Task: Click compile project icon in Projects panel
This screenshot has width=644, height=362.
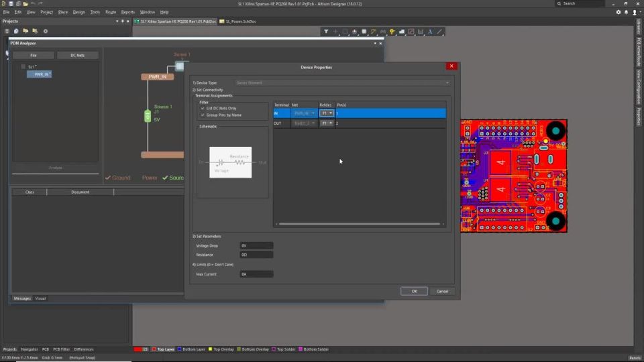Action: (x=16, y=32)
